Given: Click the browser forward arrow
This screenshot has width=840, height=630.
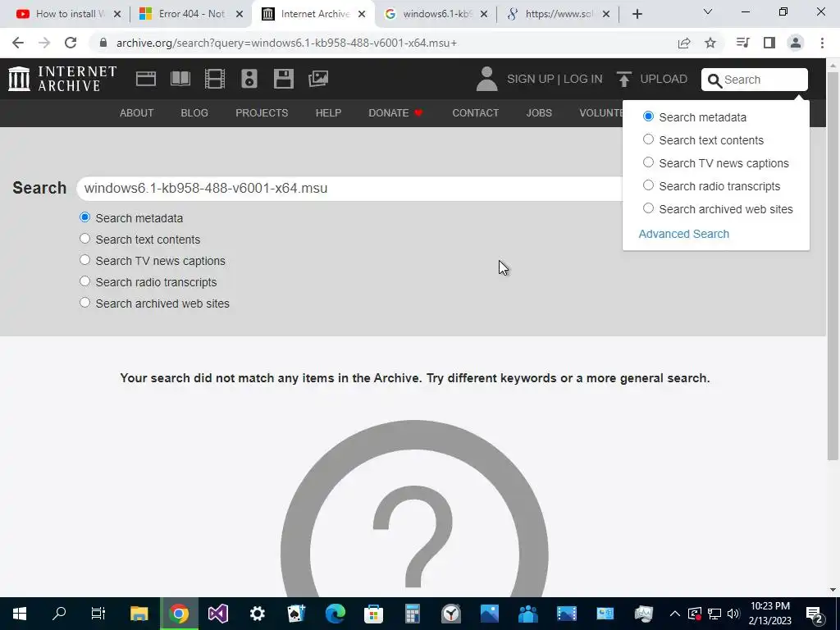Looking at the screenshot, I should coord(44,43).
